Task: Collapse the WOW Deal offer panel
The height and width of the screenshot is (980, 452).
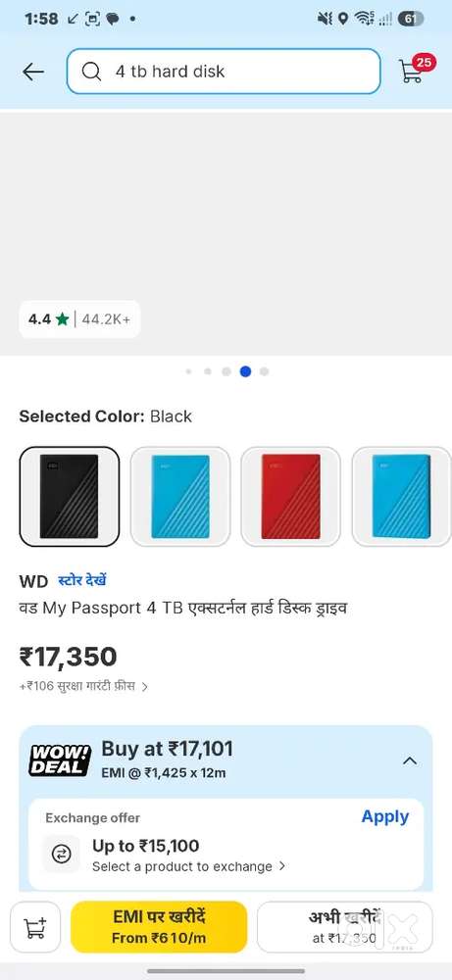Action: [410, 760]
